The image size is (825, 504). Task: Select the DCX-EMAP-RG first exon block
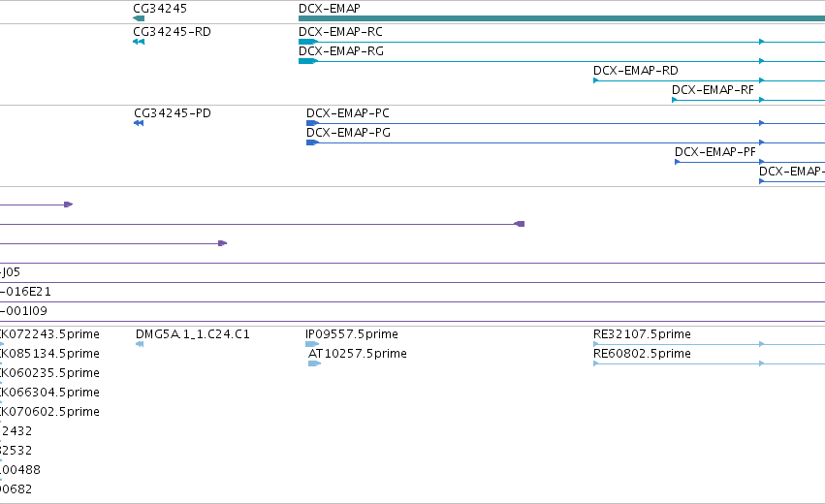tap(307, 61)
